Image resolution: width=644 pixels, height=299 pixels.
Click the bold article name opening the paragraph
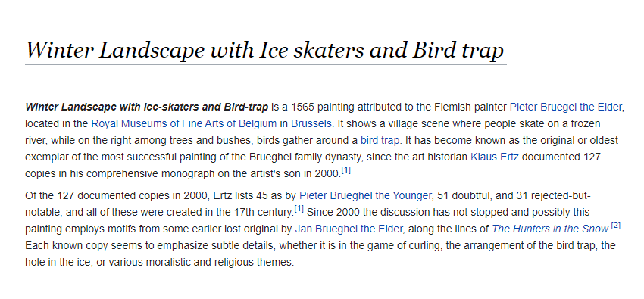click(147, 107)
